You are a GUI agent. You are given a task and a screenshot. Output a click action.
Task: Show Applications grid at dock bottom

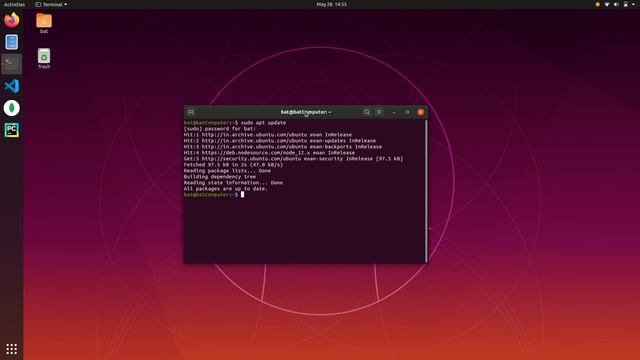tap(11, 349)
